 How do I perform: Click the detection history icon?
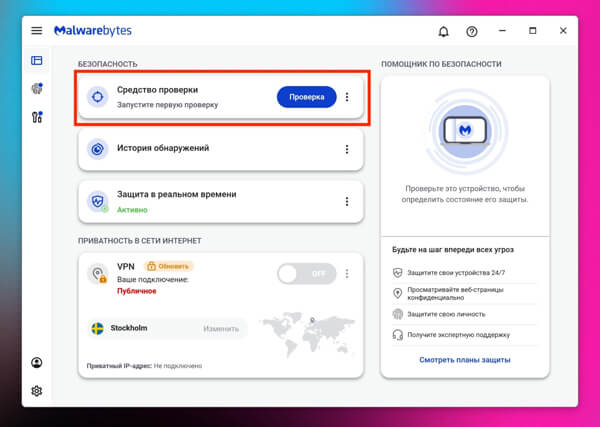point(98,149)
